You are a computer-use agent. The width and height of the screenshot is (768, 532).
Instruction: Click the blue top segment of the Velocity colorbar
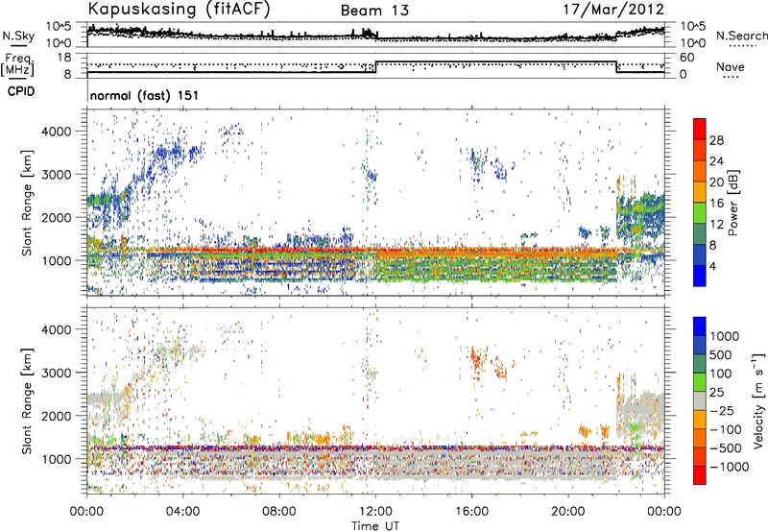tap(700, 326)
